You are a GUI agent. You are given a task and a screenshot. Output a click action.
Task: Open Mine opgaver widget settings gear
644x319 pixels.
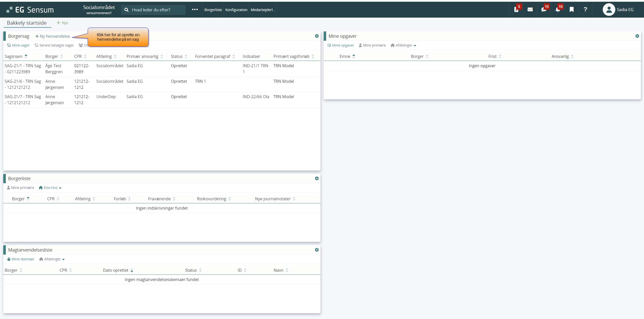(x=637, y=36)
